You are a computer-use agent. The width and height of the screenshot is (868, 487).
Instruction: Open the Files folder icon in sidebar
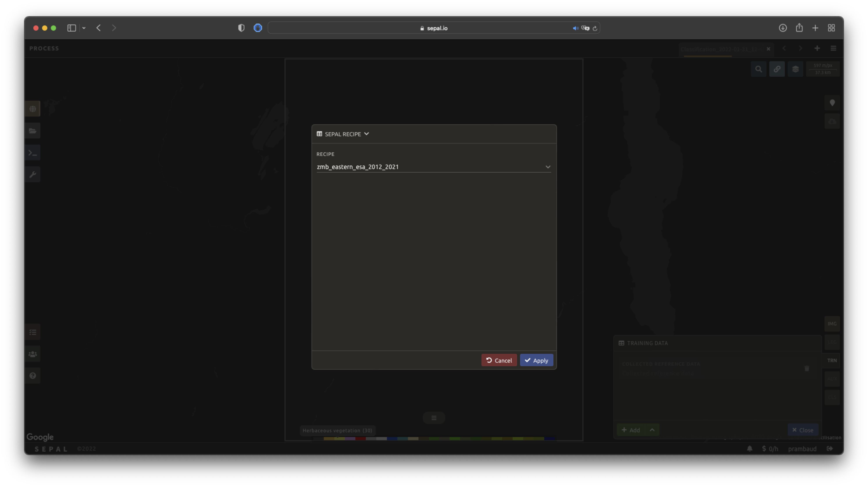pyautogui.click(x=33, y=131)
